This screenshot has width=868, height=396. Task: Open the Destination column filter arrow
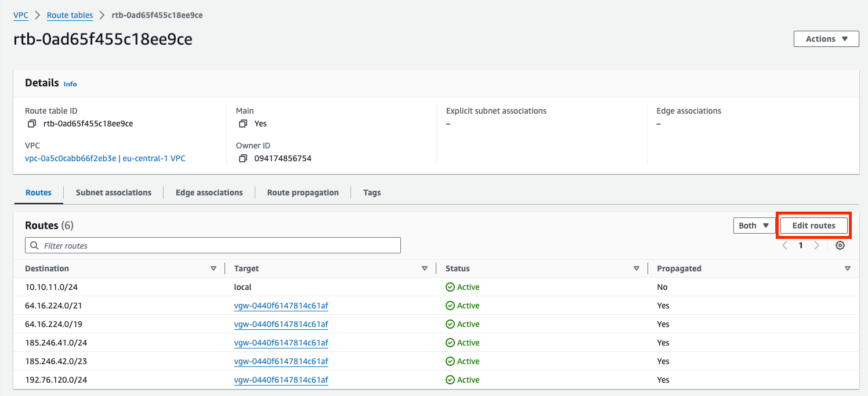(x=214, y=268)
